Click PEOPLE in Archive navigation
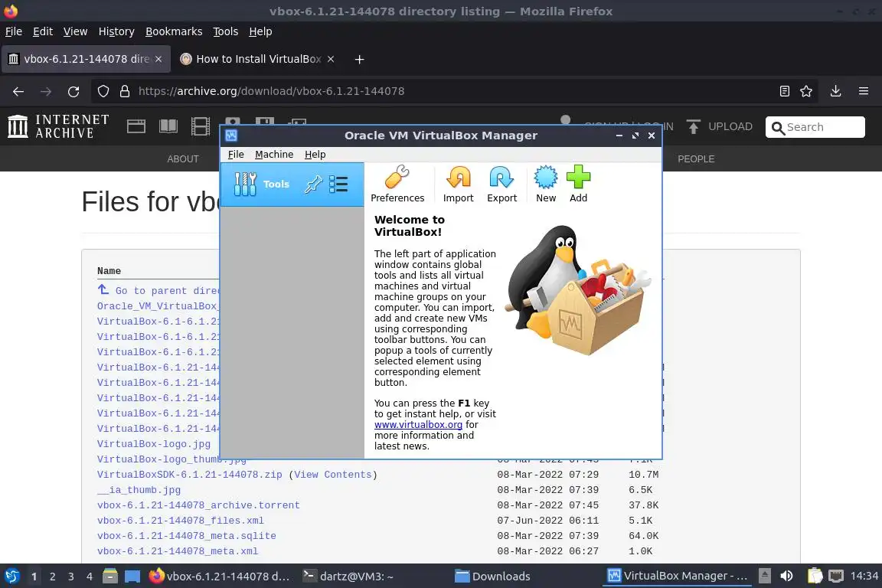The height and width of the screenshot is (588, 882). (696, 159)
